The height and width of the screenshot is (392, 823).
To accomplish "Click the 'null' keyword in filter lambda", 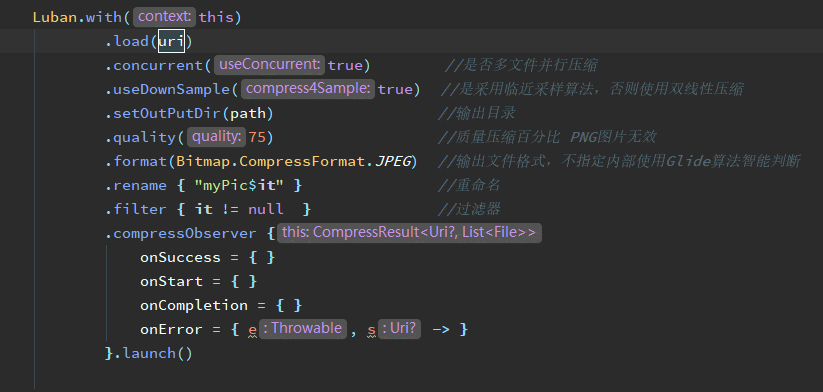I will [x=266, y=209].
